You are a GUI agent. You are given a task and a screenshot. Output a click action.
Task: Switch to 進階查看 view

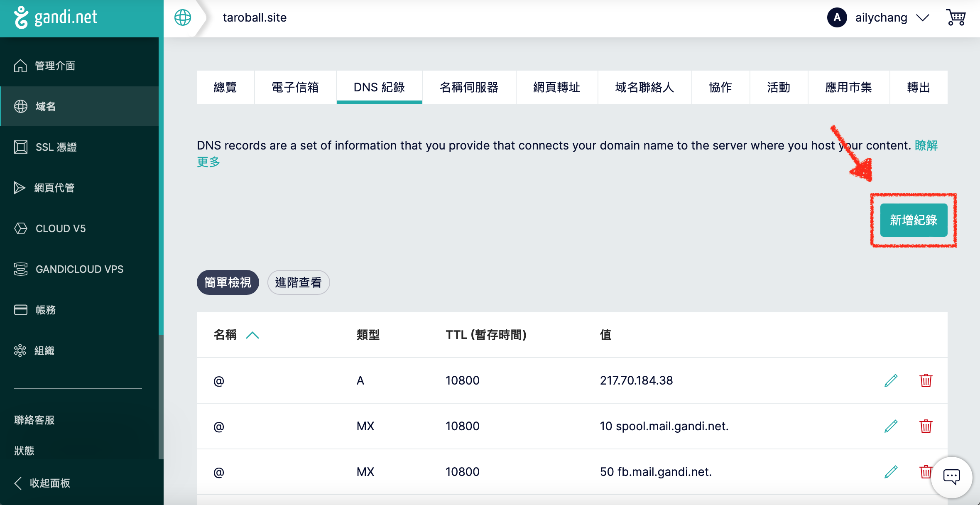(298, 283)
